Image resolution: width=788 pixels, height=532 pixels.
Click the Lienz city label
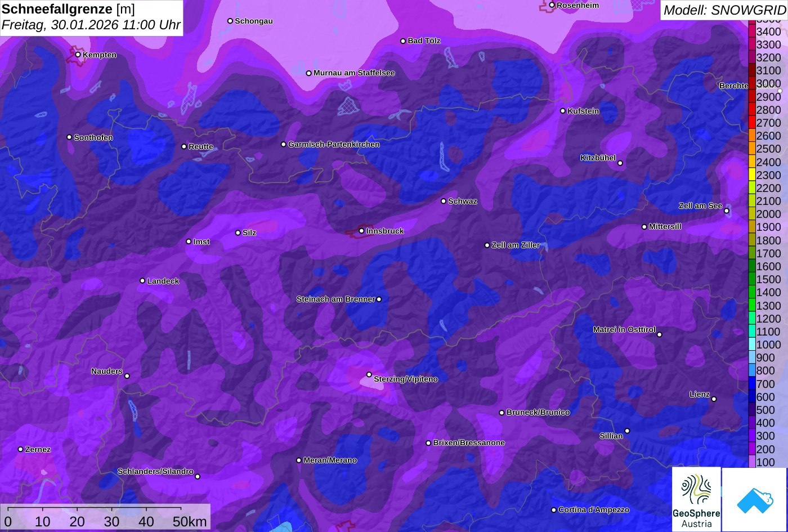pos(700,395)
